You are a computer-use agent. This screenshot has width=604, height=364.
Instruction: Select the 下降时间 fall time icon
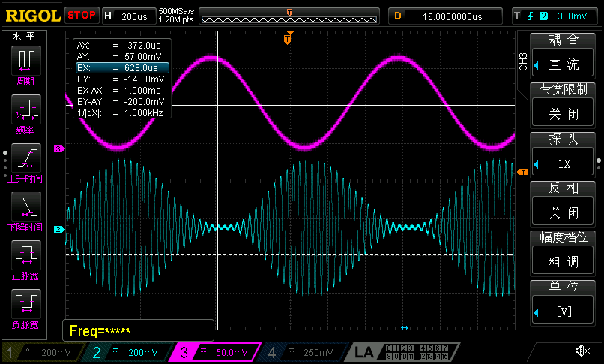[26, 210]
